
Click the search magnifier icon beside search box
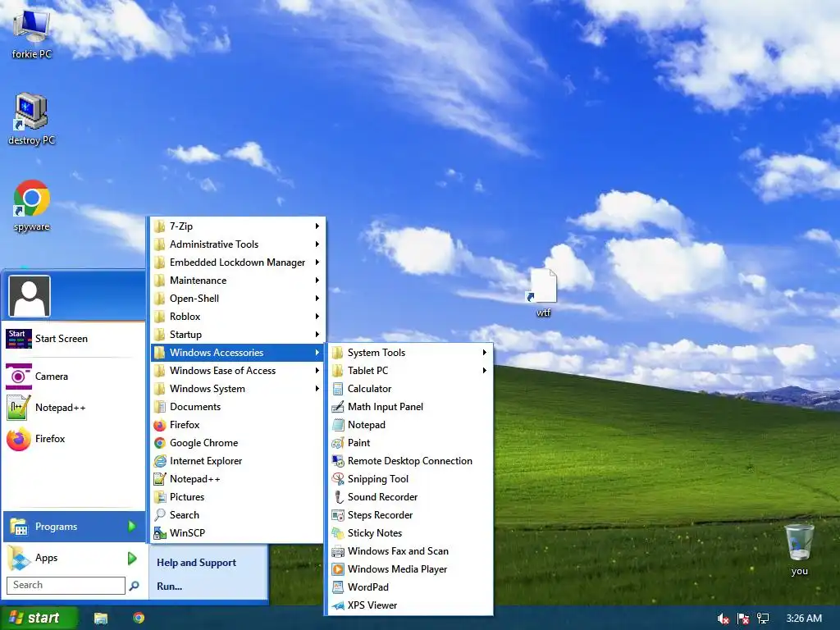[134, 586]
